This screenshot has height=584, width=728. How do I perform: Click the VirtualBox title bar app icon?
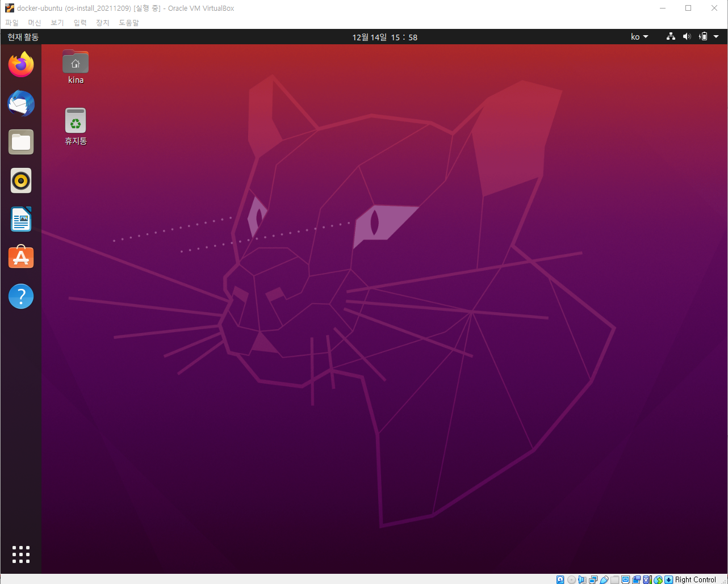click(9, 8)
